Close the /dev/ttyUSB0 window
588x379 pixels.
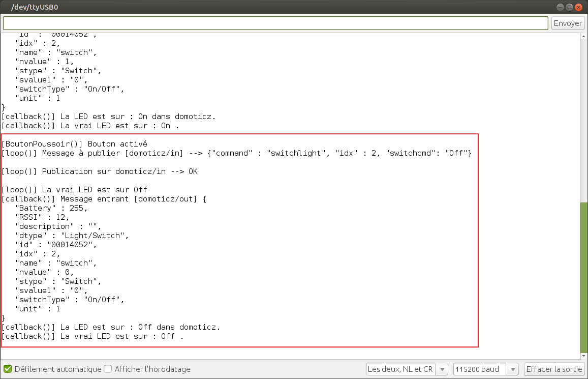pos(579,7)
